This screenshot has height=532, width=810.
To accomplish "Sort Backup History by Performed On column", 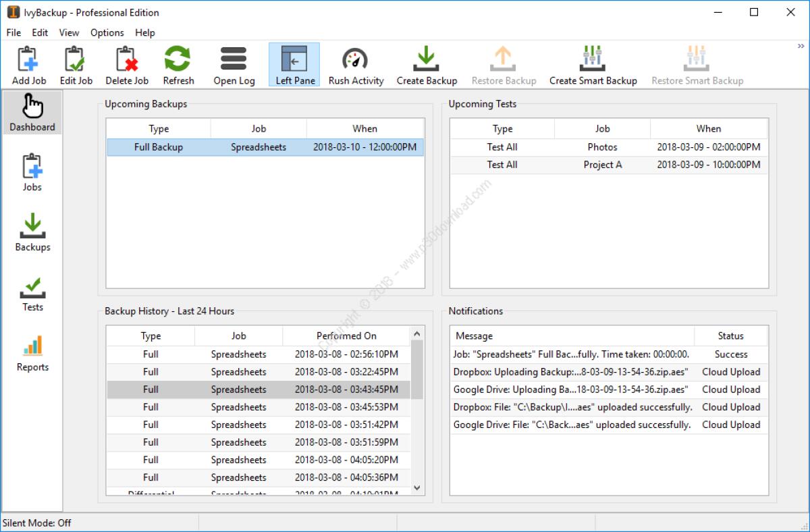I will pyautogui.click(x=346, y=336).
